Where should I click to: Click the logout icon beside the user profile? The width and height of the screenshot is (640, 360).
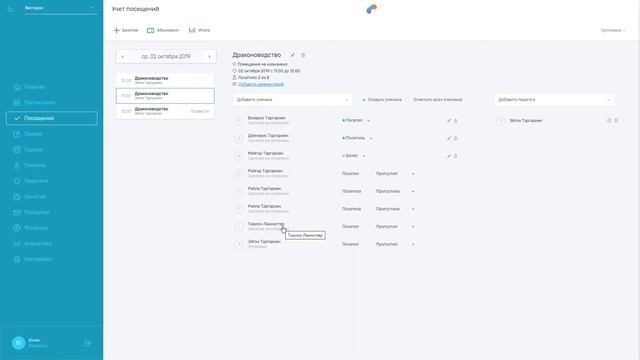click(88, 343)
